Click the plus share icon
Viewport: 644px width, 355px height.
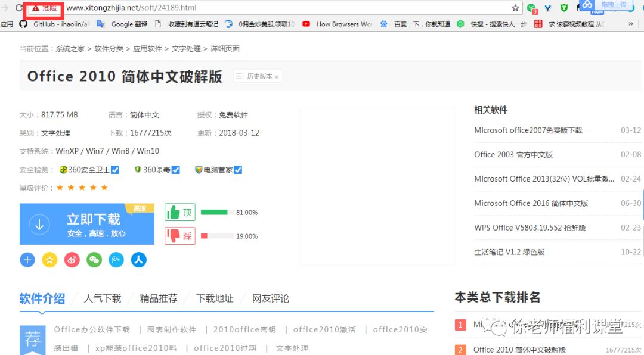[27, 260]
